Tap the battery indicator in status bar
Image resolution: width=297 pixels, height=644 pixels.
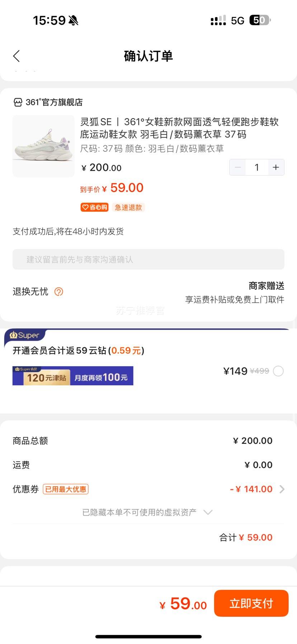pos(260,20)
